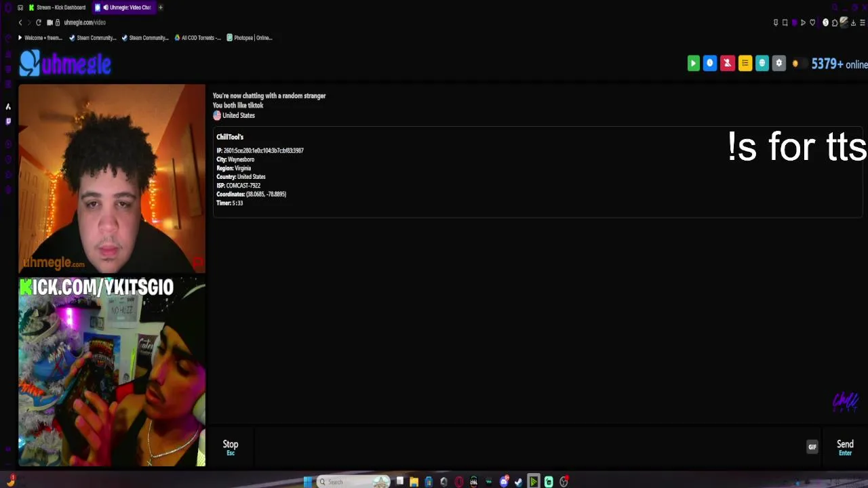Open the Welcome freem... bookmark

[x=40, y=38]
